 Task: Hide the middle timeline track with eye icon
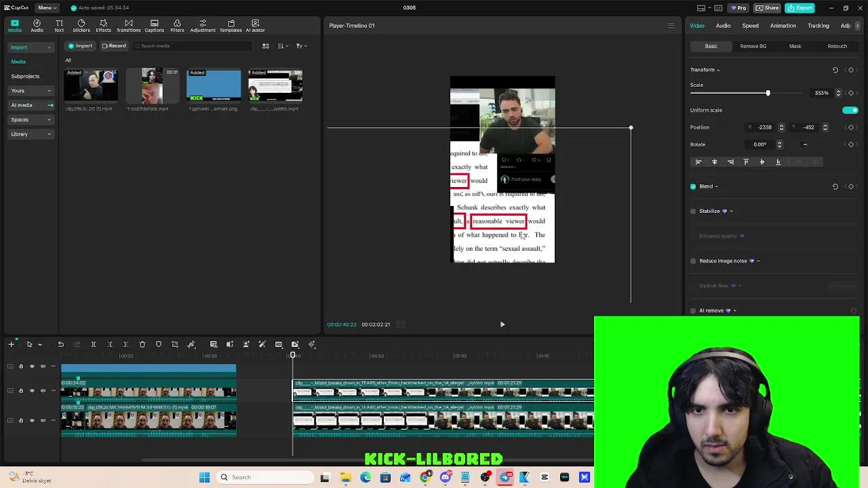(x=32, y=391)
